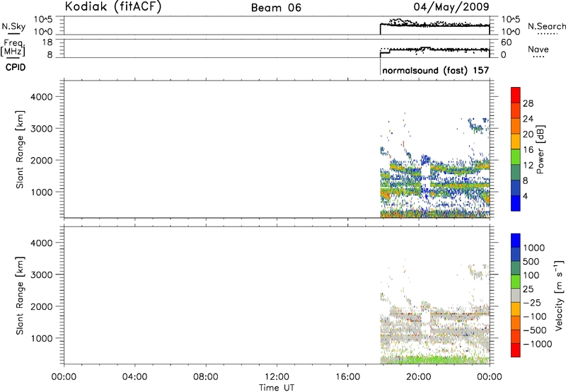The height and width of the screenshot is (392, 566).
Task: Select the "N.Search" legend label
Action: [x=546, y=26]
